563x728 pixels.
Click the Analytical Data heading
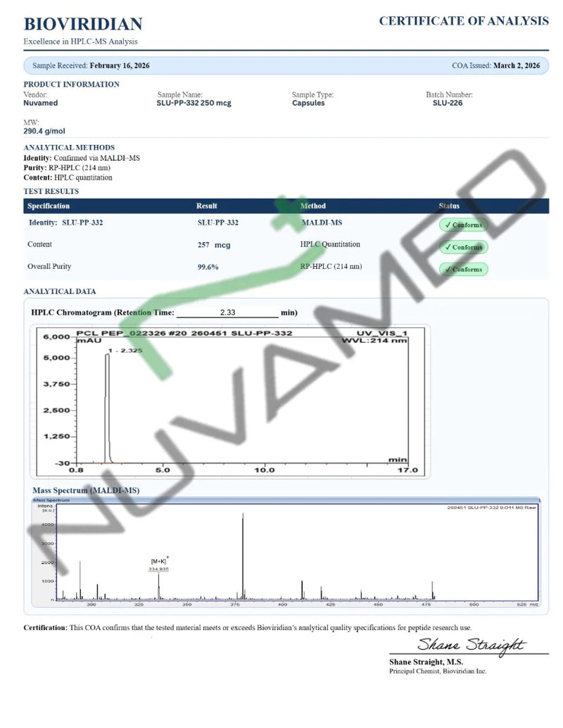click(60, 291)
